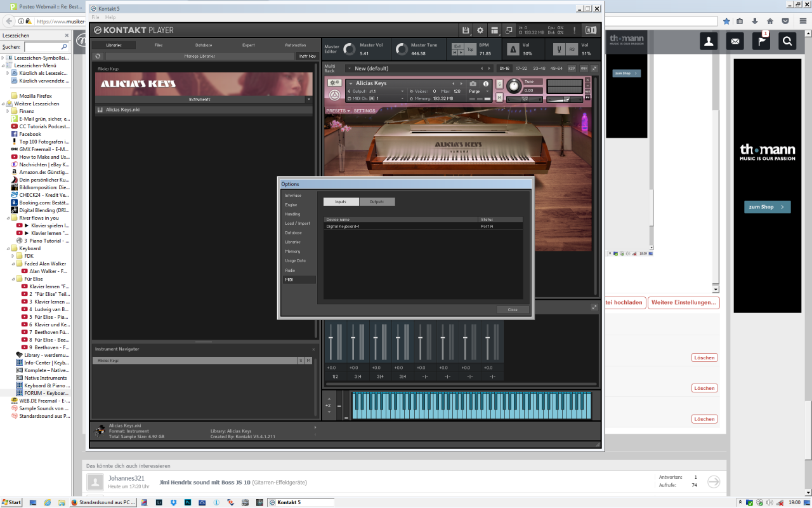This screenshot has height=508, width=812.
Task: Open instrument snapshot camera icon
Action: (473, 83)
